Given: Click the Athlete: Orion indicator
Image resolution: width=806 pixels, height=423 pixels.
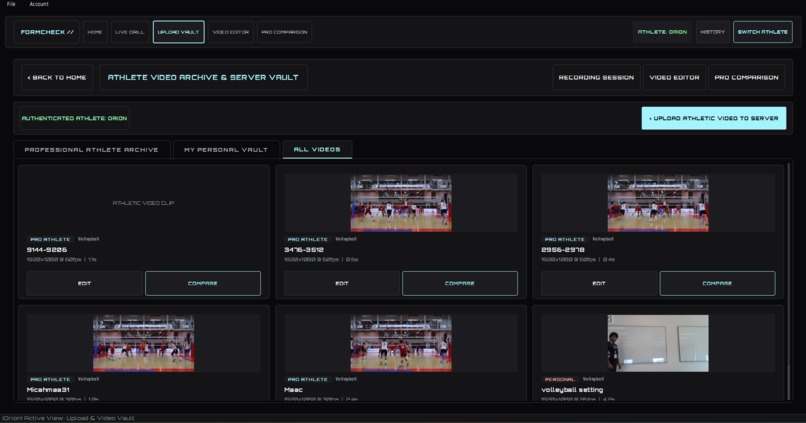Looking at the screenshot, I should (662, 32).
